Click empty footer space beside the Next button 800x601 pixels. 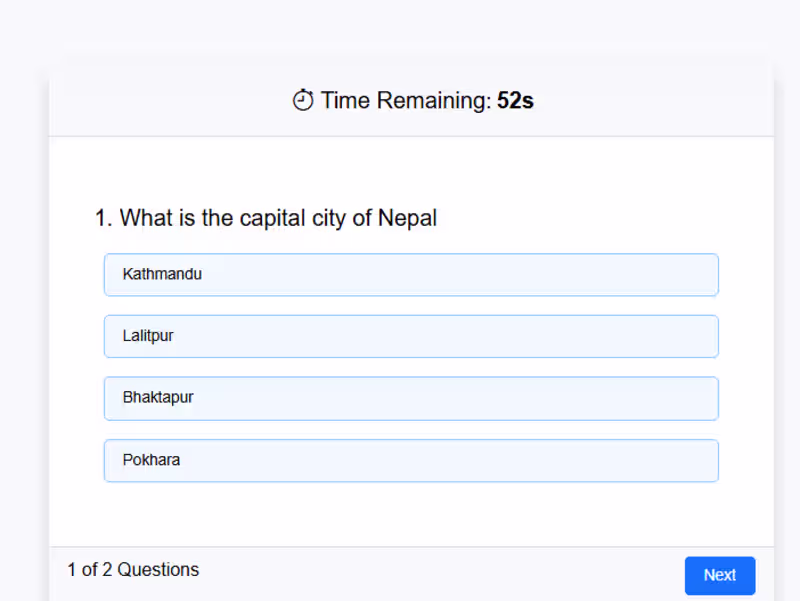450,573
